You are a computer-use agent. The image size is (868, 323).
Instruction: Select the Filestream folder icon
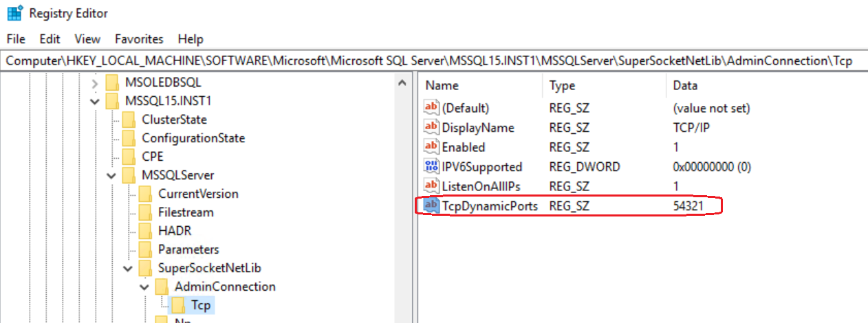click(x=146, y=212)
